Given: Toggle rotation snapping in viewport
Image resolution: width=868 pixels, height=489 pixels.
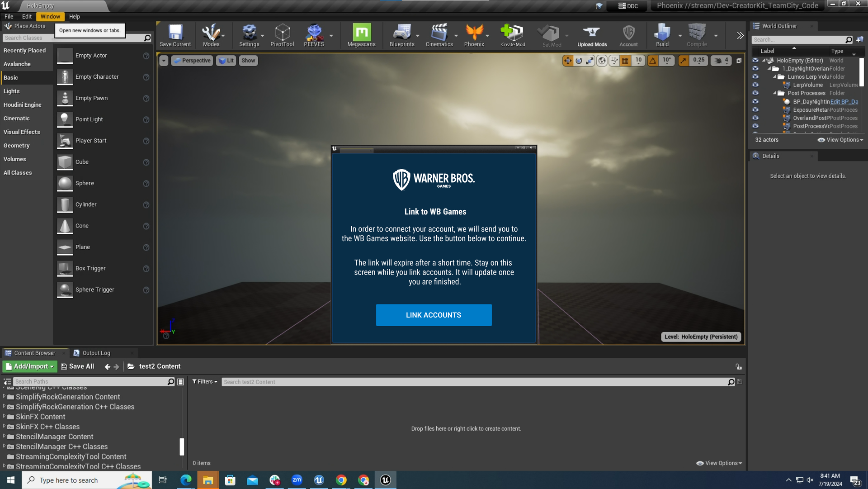Looking at the screenshot, I should click(653, 61).
